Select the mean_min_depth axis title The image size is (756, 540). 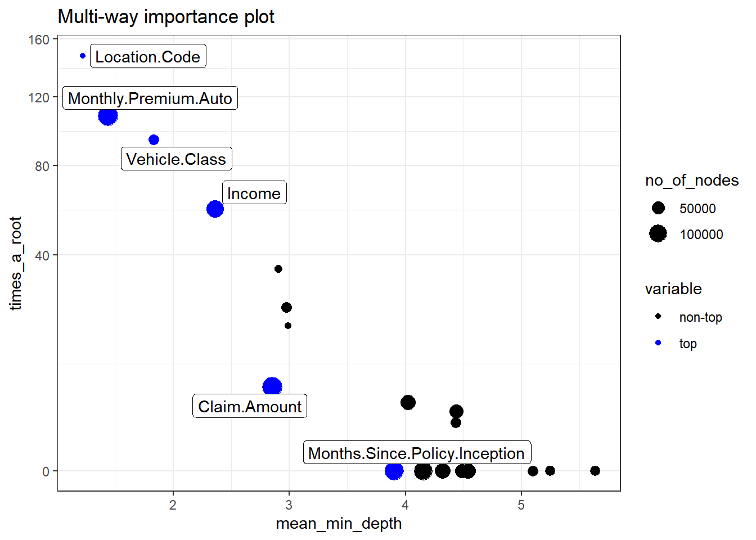point(339,523)
